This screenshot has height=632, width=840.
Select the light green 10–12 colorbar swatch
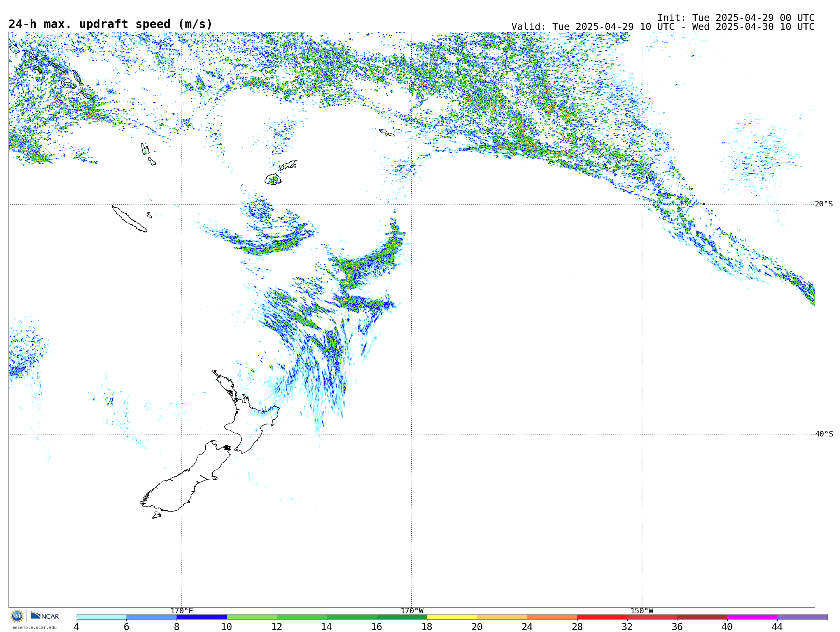click(252, 617)
